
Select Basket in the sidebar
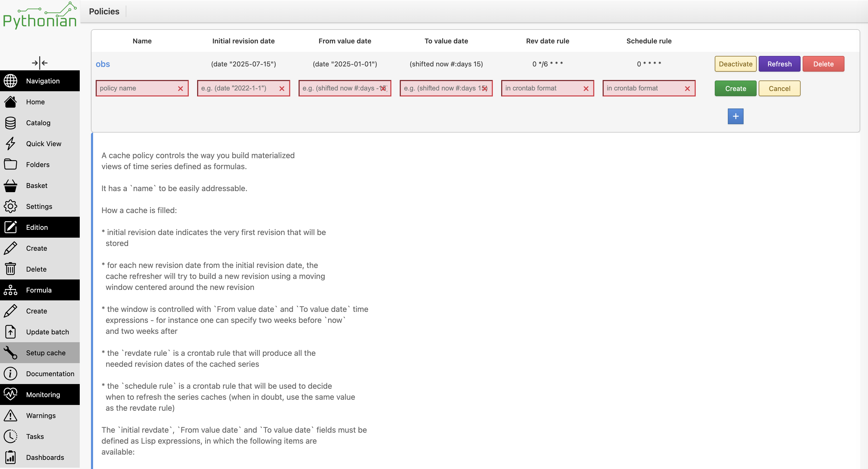click(x=40, y=185)
